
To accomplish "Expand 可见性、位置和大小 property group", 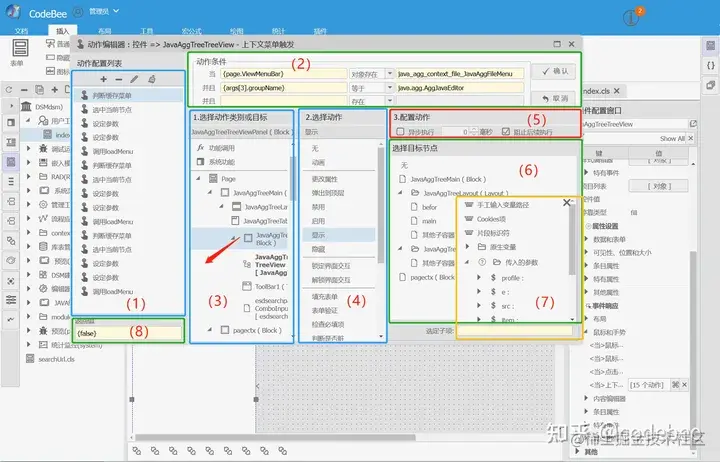I will (x=586, y=253).
